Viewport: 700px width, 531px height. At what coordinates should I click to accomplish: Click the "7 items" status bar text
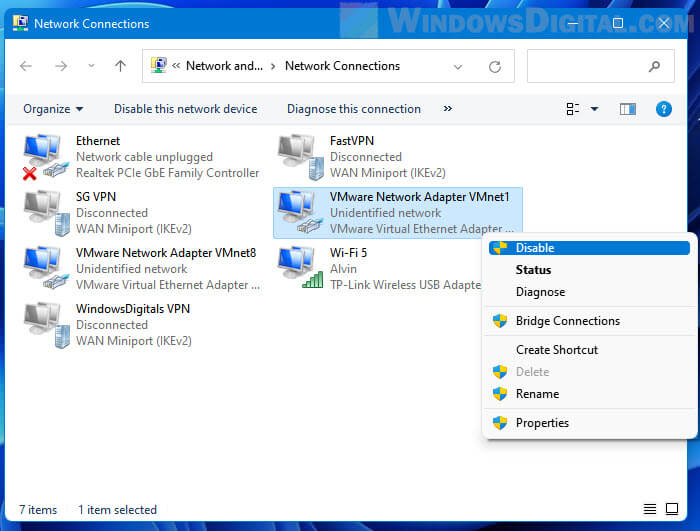[38, 510]
